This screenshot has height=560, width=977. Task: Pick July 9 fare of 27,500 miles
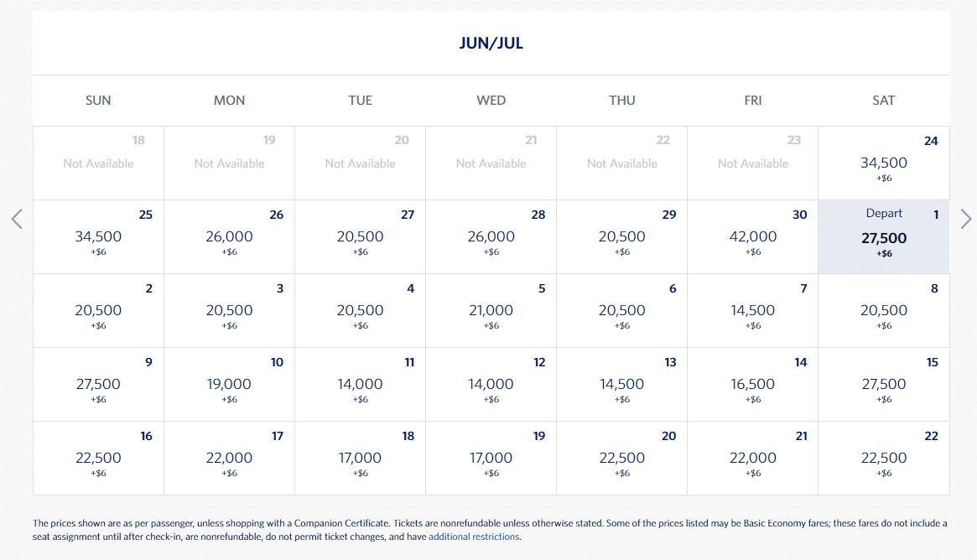click(98, 385)
